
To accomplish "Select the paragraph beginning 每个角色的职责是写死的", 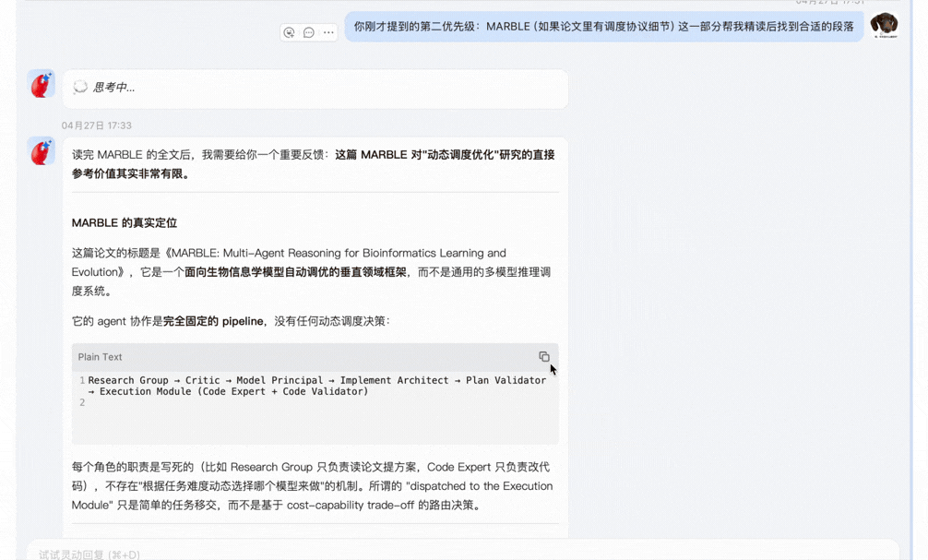I will [312, 486].
